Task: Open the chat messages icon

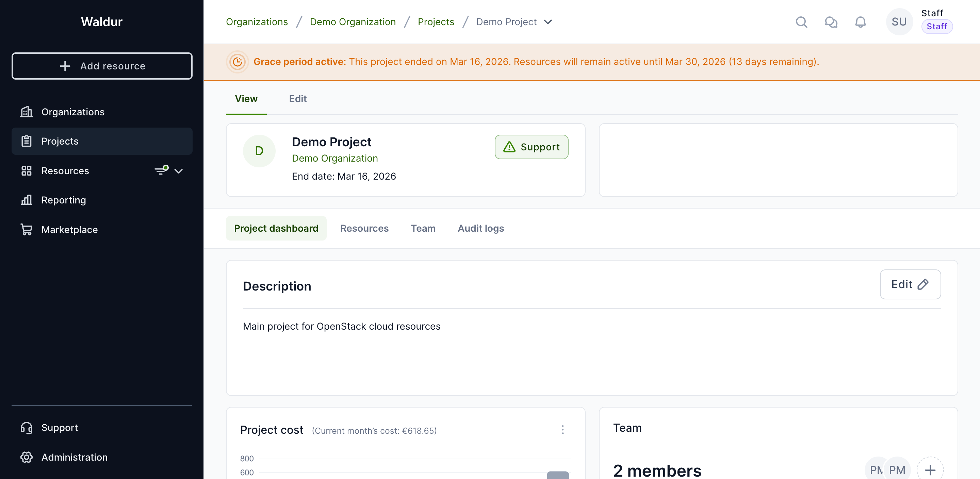Action: (831, 22)
